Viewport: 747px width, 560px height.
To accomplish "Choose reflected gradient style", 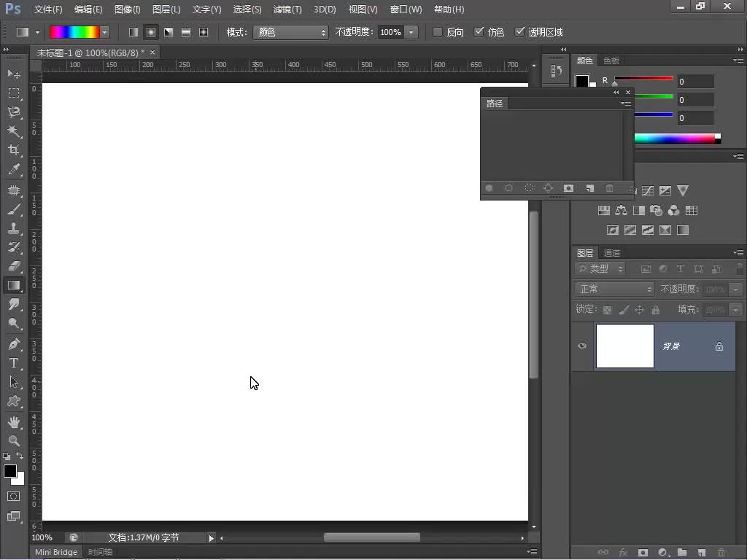I will click(186, 32).
